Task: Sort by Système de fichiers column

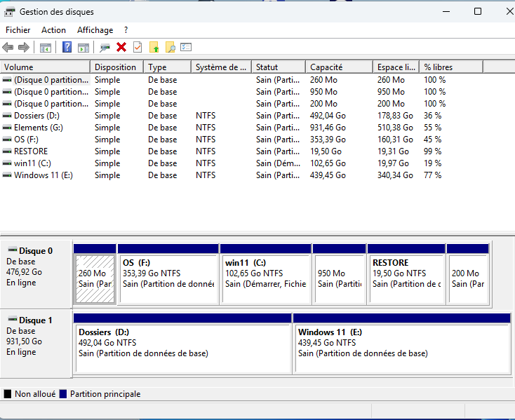Action: tap(220, 67)
